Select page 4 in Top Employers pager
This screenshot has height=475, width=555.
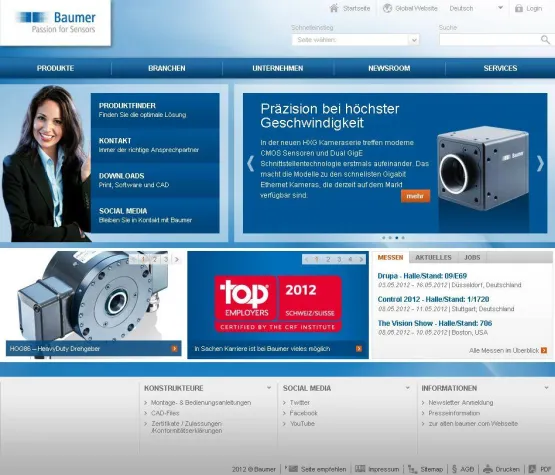click(x=350, y=259)
